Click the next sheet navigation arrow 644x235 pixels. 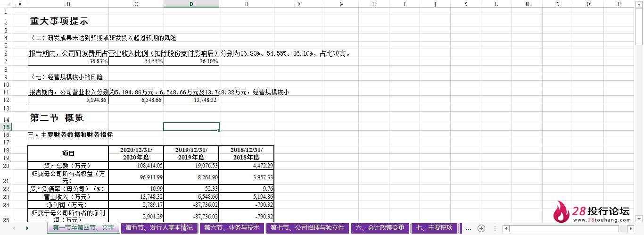(x=27, y=228)
